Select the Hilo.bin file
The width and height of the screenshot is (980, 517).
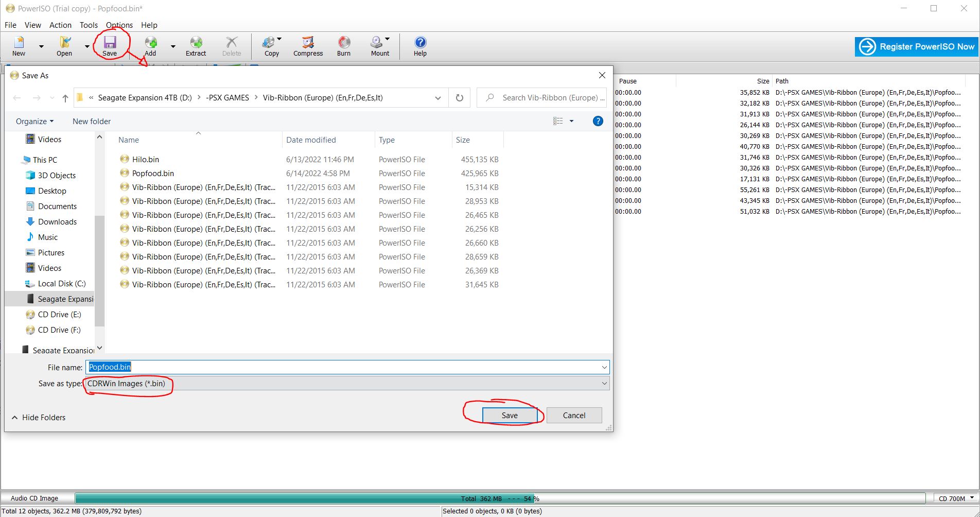pos(146,160)
